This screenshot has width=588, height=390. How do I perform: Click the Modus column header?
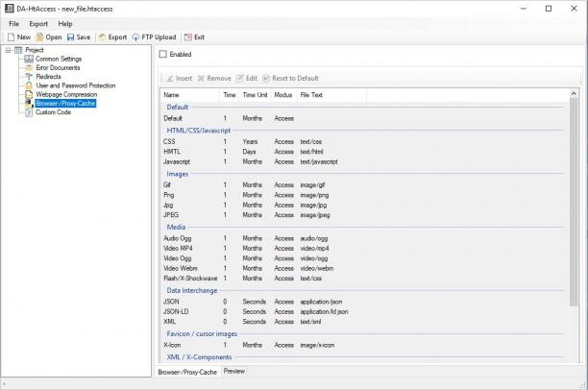point(283,95)
